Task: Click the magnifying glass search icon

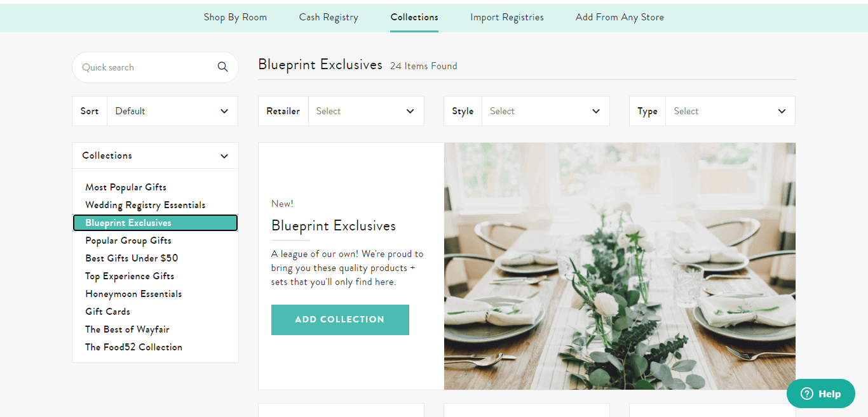Action: pyautogui.click(x=222, y=67)
